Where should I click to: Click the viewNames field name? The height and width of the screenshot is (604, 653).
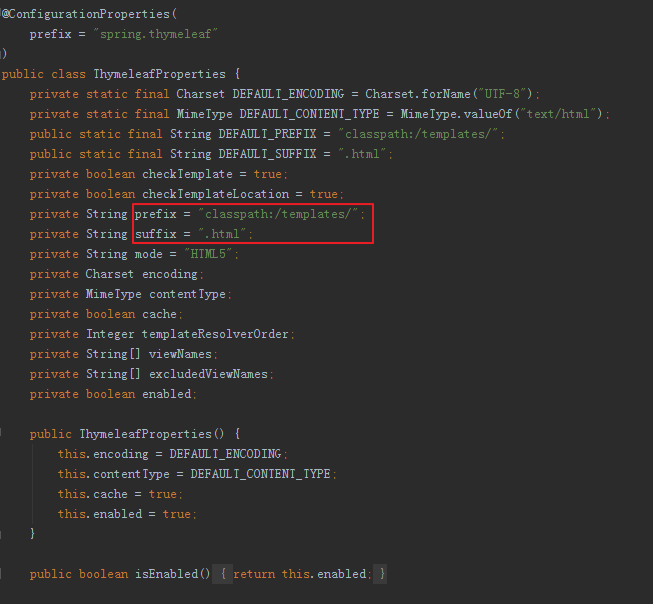click(180, 354)
